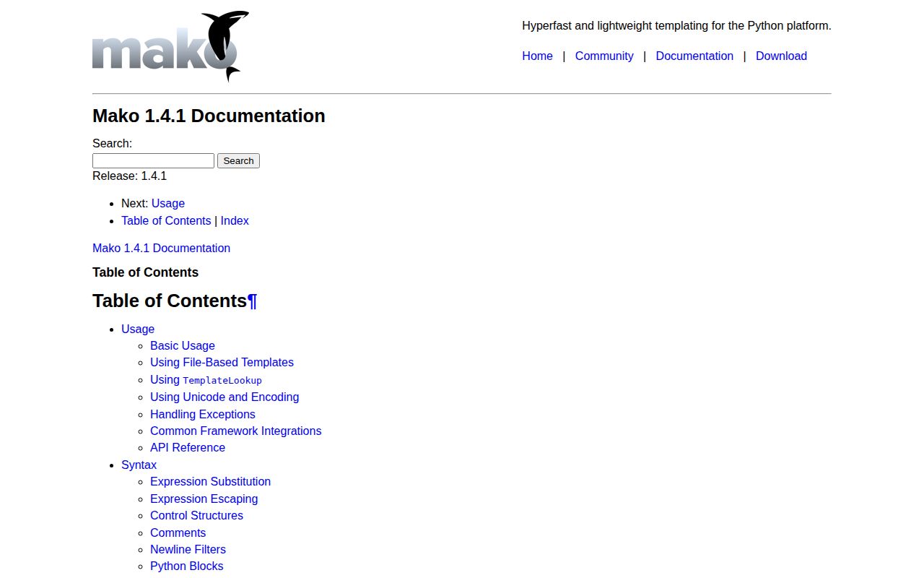The image size is (924, 578).
Task: Open Expression Escaping section
Action: point(204,499)
